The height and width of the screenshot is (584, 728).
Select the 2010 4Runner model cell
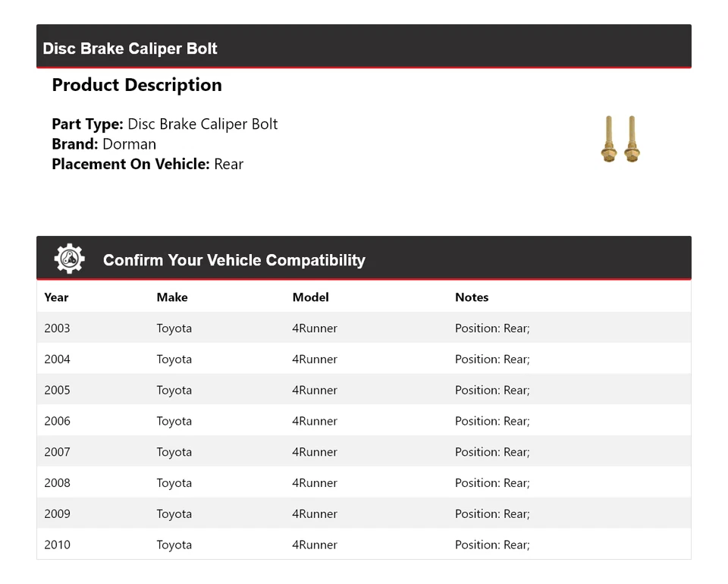click(x=315, y=545)
